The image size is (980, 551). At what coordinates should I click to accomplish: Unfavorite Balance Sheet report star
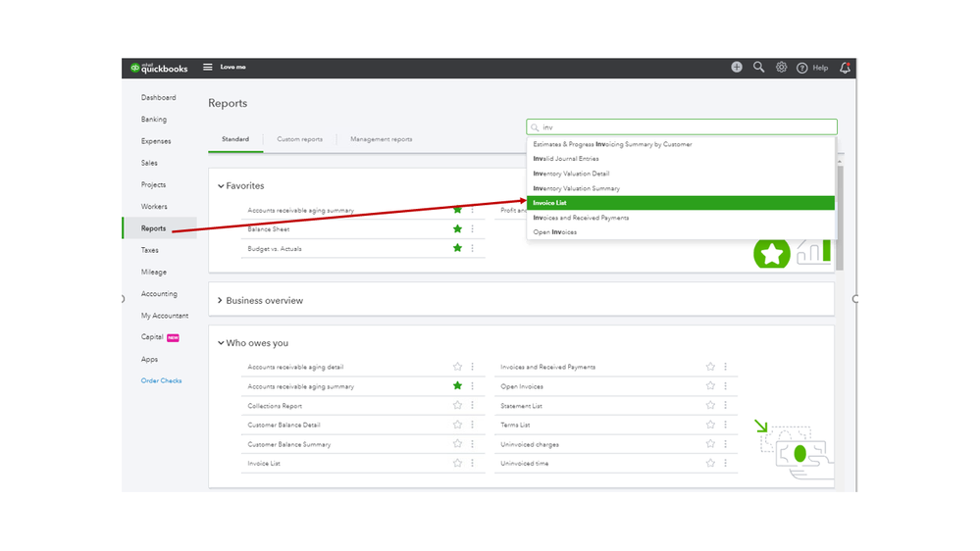click(x=457, y=229)
